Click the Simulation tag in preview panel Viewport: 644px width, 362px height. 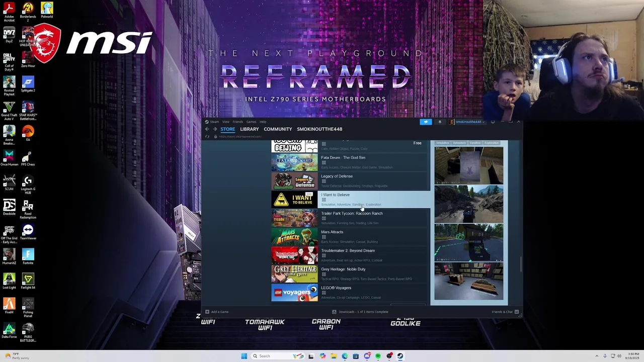pos(443,143)
